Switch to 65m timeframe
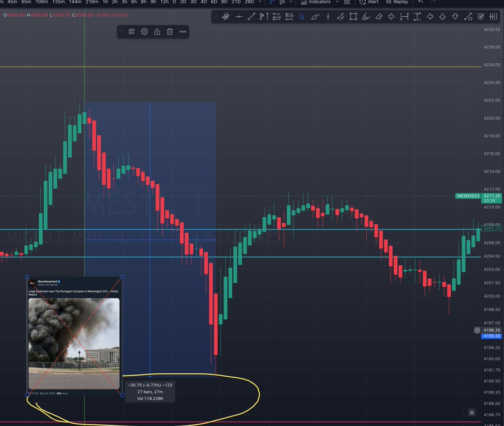The height and width of the screenshot is (426, 504). [26, 2]
